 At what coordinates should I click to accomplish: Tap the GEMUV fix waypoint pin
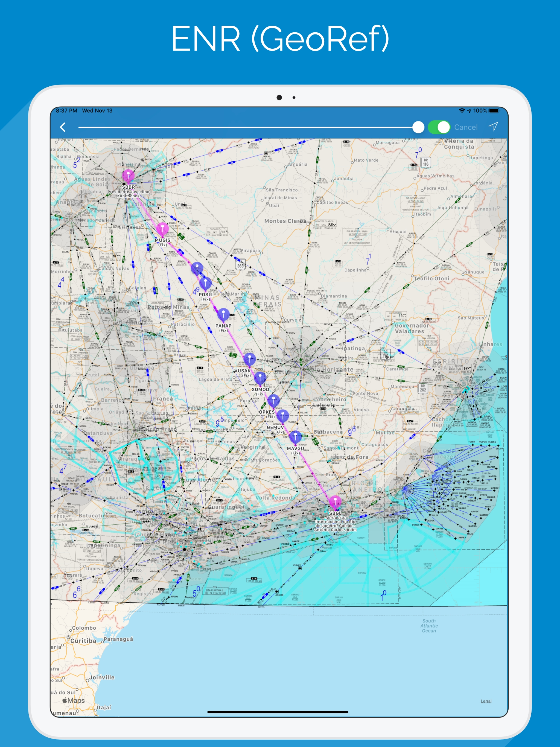point(283,415)
